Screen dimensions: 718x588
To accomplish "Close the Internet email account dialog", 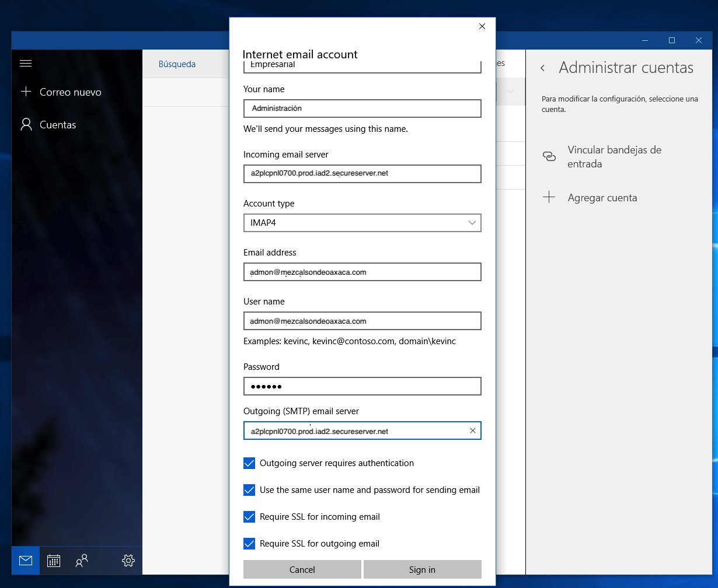I will point(482,26).
